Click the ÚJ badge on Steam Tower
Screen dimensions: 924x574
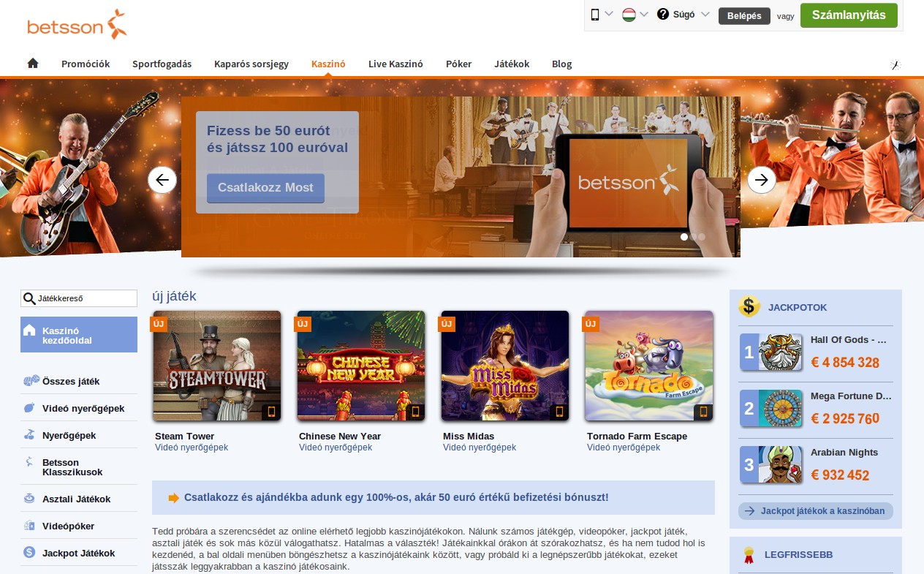click(159, 322)
